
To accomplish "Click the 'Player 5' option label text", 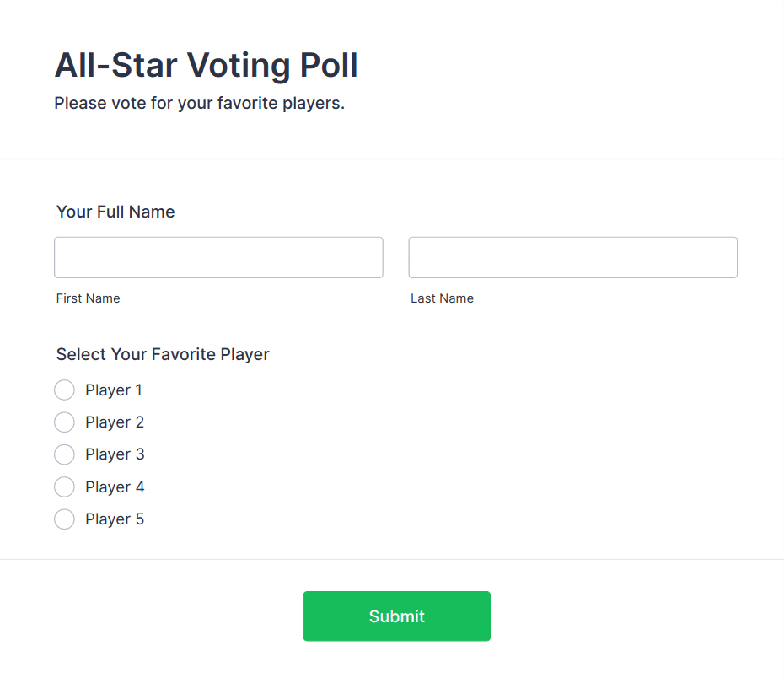I will click(115, 519).
